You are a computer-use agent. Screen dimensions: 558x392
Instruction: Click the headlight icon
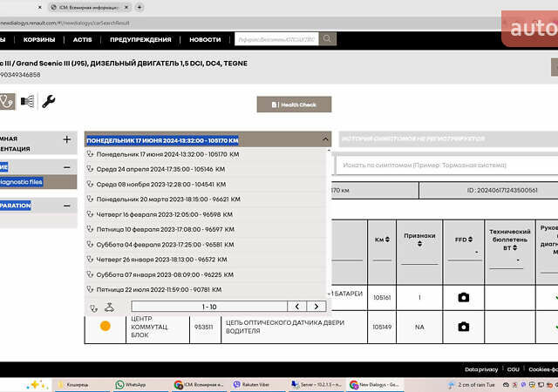coord(27,101)
